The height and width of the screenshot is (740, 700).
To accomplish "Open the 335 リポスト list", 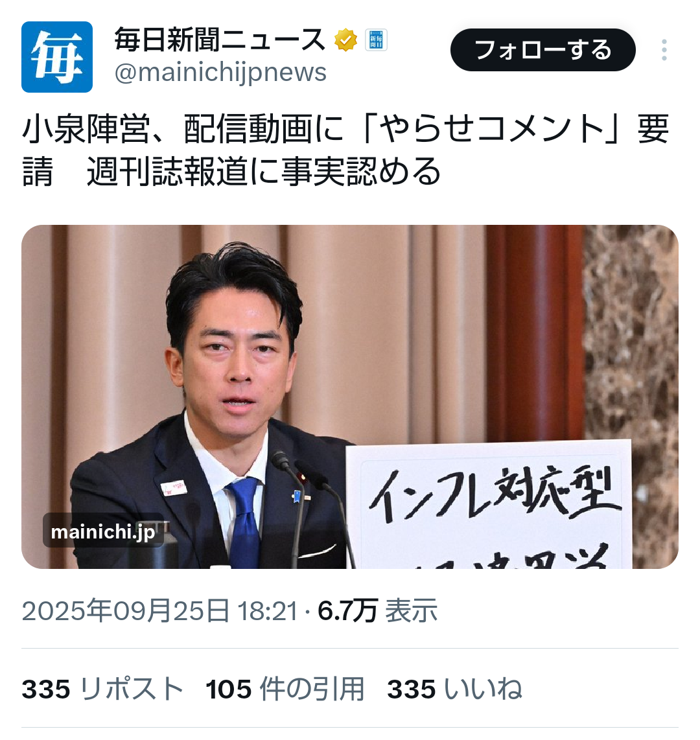I will (102, 689).
